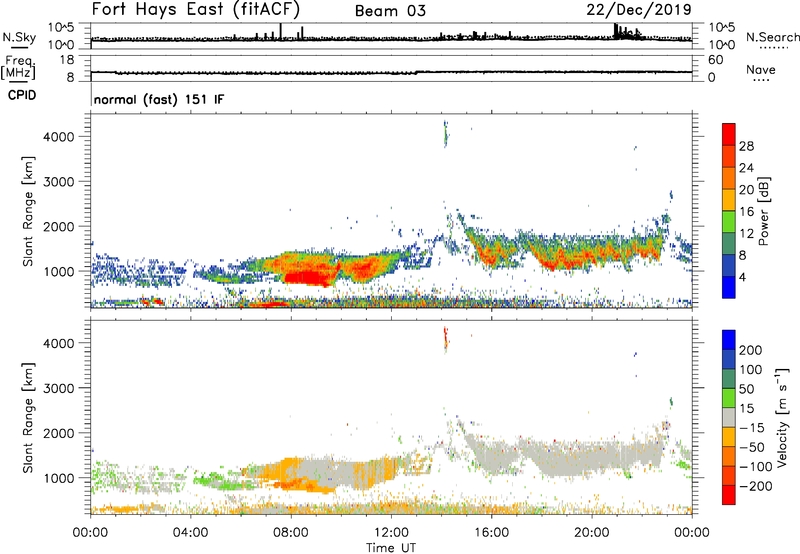The image size is (800, 554).
Task: Click the gray segment of Velocity colorbar
Action: tap(729, 418)
